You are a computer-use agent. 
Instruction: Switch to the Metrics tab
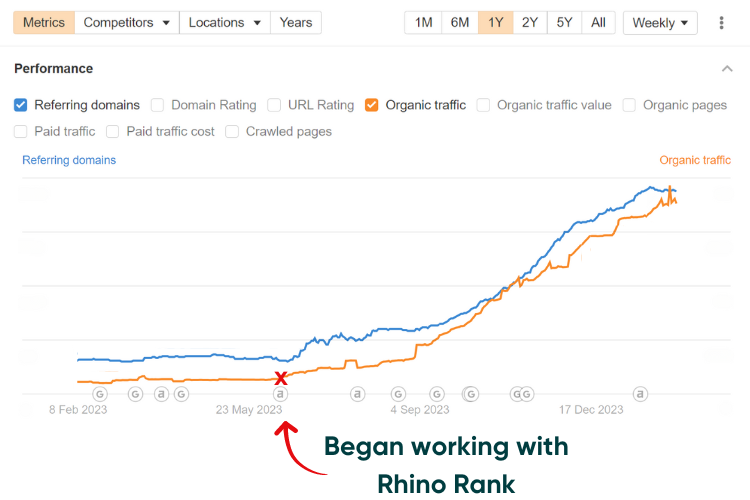point(44,22)
